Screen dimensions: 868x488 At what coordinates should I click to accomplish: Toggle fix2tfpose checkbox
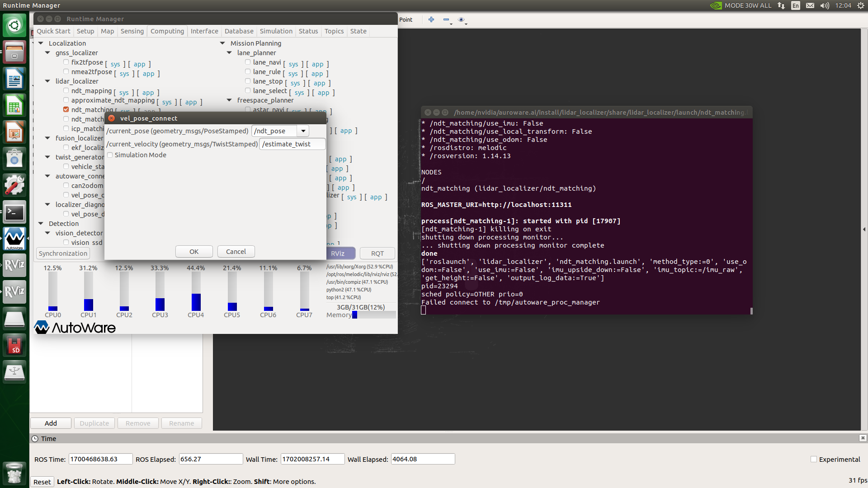pos(66,62)
